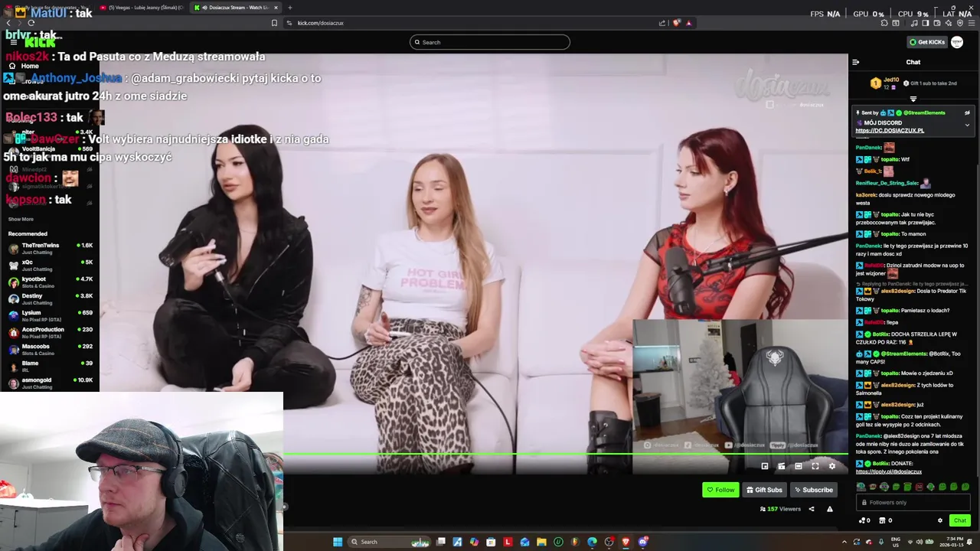Click the Kick search field
This screenshot has height=551, width=980.
(x=490, y=42)
